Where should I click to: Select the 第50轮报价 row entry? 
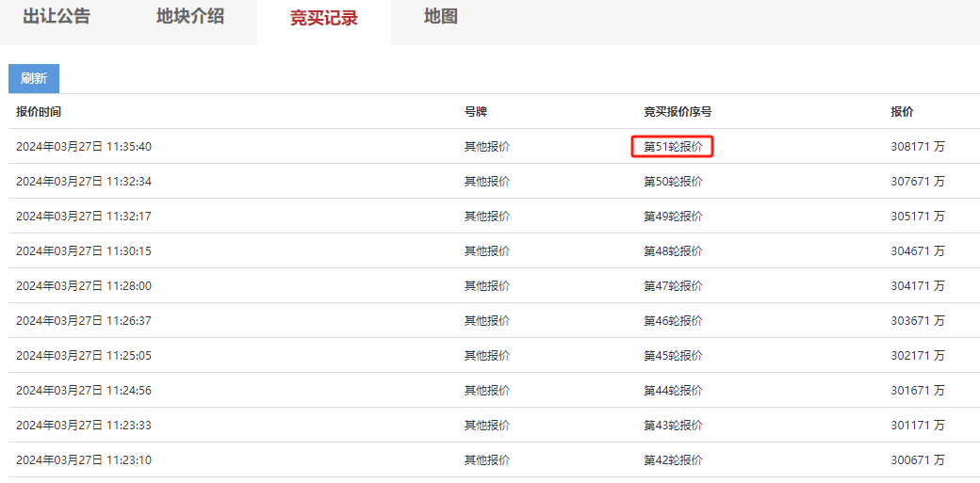(673, 182)
